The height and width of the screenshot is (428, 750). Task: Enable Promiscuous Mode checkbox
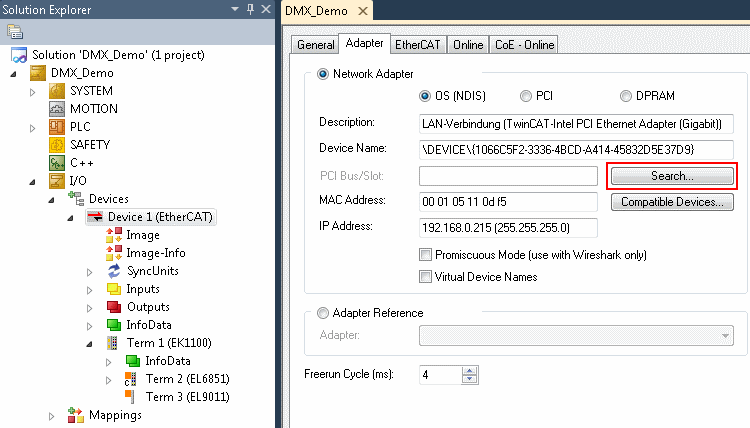point(426,255)
